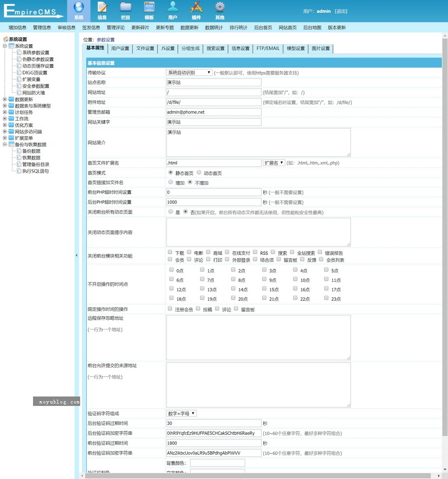
Task: Open the 其他 gear icon
Action: [220, 8]
